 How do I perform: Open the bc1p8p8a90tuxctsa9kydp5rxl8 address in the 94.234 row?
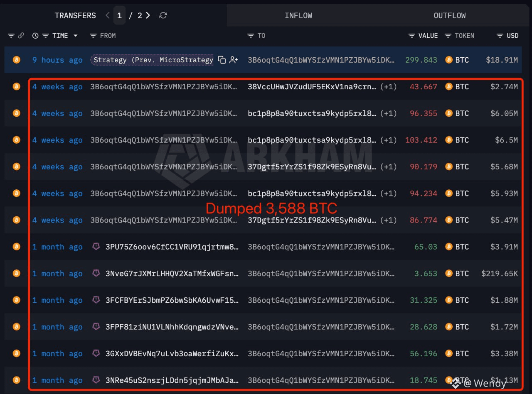313,193
